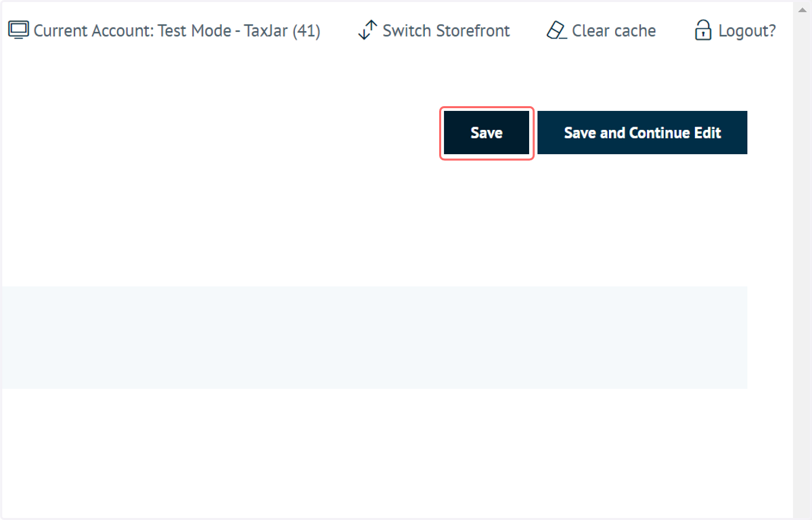The height and width of the screenshot is (520, 812).
Task: Click the padlock icon beside Logout
Action: point(703,30)
